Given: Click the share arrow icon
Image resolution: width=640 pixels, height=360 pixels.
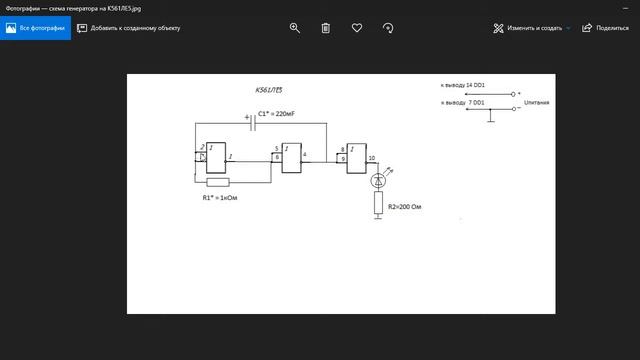Looking at the screenshot, I should [x=587, y=28].
